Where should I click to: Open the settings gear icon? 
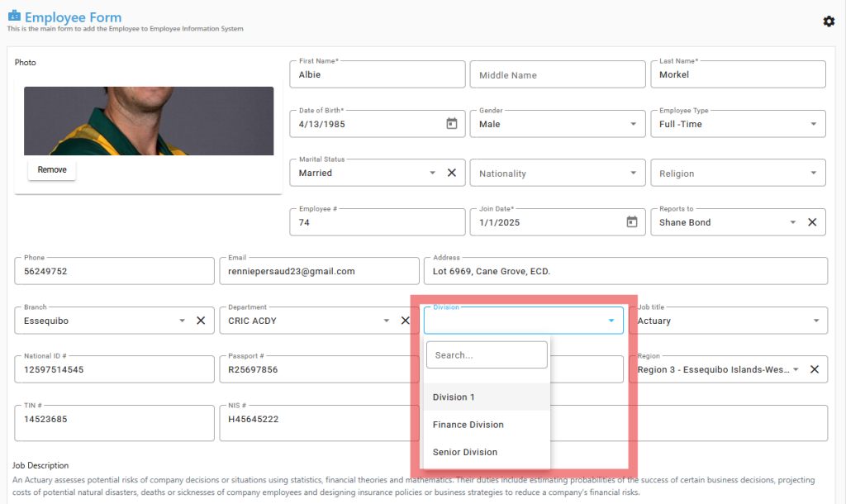(829, 21)
